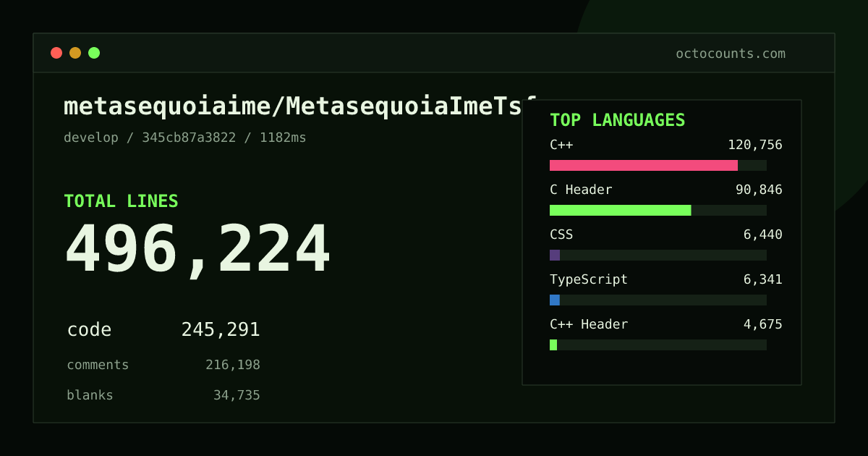Click the 496,224 total count

pos(197,250)
